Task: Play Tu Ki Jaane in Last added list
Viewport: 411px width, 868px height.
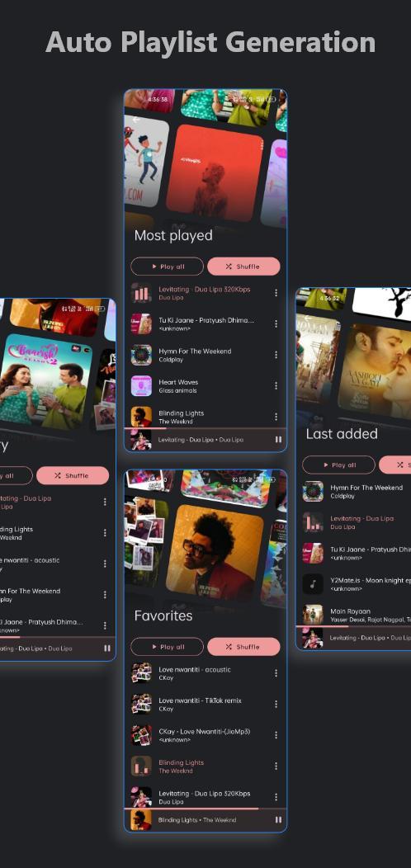Action: [x=355, y=554]
